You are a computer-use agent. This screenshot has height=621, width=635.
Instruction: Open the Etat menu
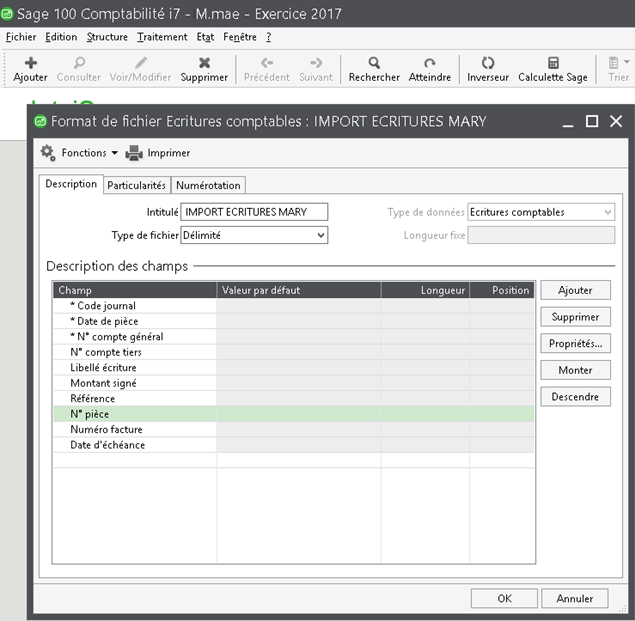(205, 37)
